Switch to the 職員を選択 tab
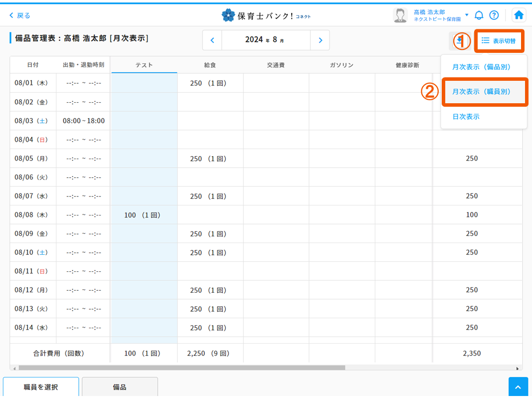Image resolution: width=532 pixels, height=399 pixels. [x=41, y=387]
